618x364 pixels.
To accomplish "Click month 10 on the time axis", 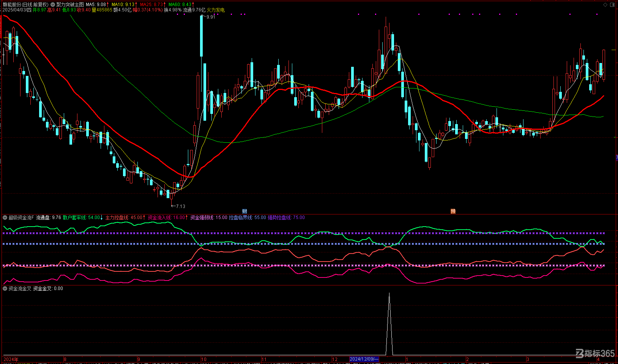I will (204, 359).
